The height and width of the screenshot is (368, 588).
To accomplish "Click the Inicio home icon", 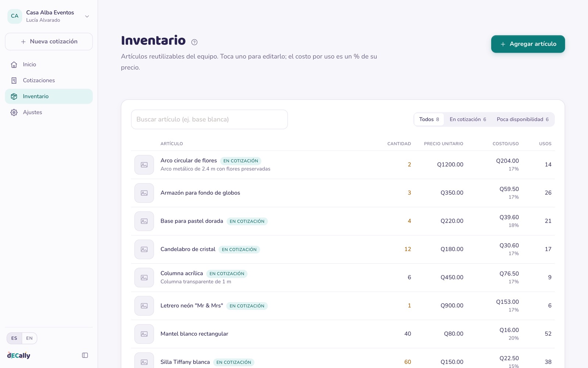I will [14, 65].
